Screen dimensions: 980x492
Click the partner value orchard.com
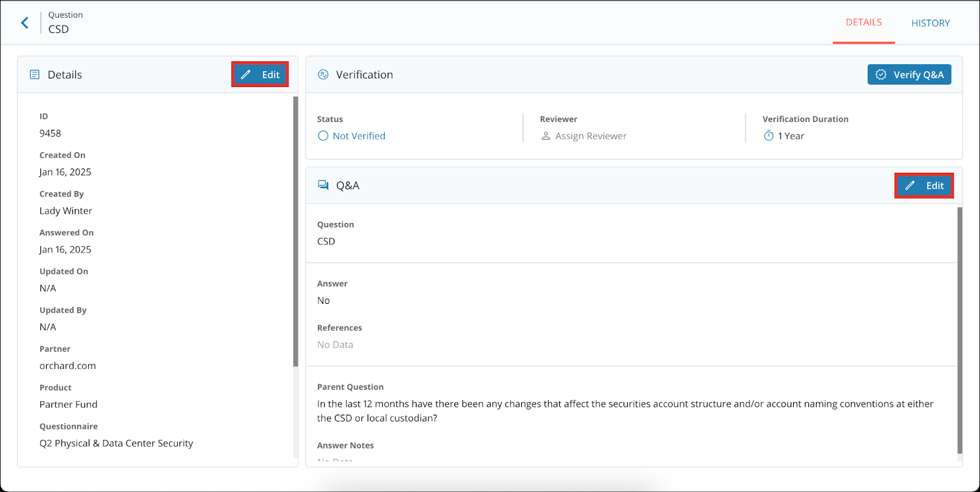tap(67, 366)
